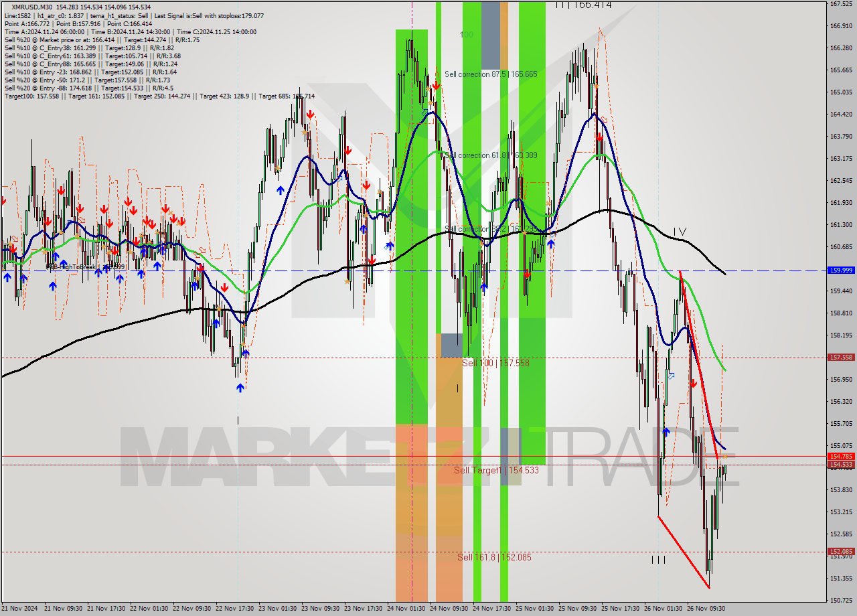Click the '23 Nov 17:30' time axis label
The width and height of the screenshot is (857, 616).
pos(363,609)
